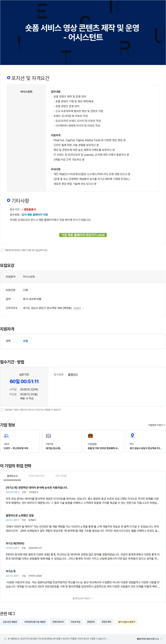166x644 pixels.
Task: Click the 홈페이지 application method link
Action: pyautogui.click(x=73, y=374)
